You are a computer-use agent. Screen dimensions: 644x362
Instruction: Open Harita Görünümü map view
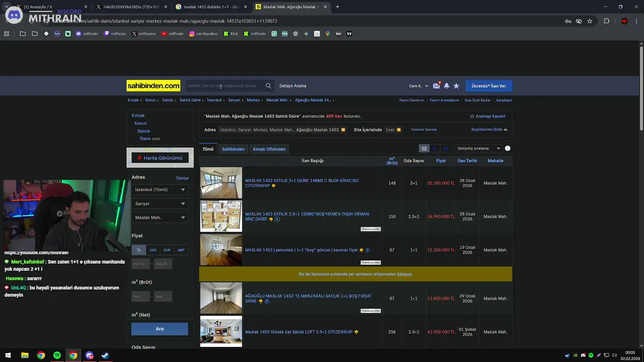point(160,158)
